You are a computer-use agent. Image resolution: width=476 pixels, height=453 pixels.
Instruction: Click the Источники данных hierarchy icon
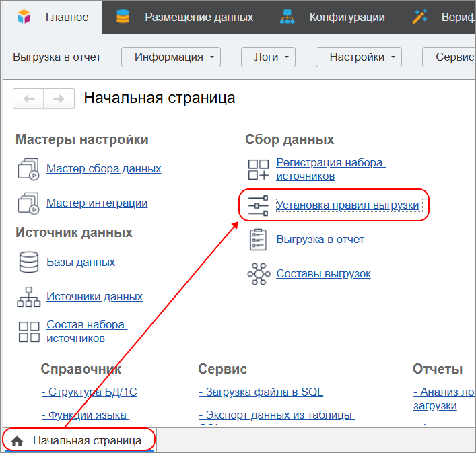tap(29, 297)
